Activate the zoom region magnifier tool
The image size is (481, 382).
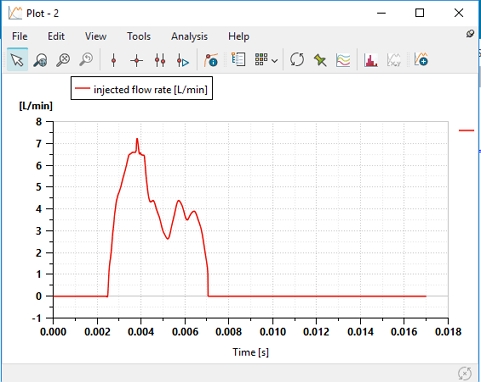tap(40, 60)
